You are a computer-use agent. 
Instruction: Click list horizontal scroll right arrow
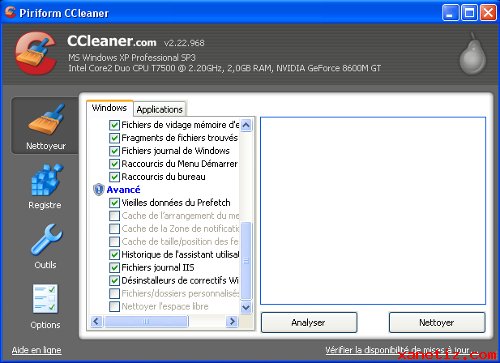tap(232, 321)
